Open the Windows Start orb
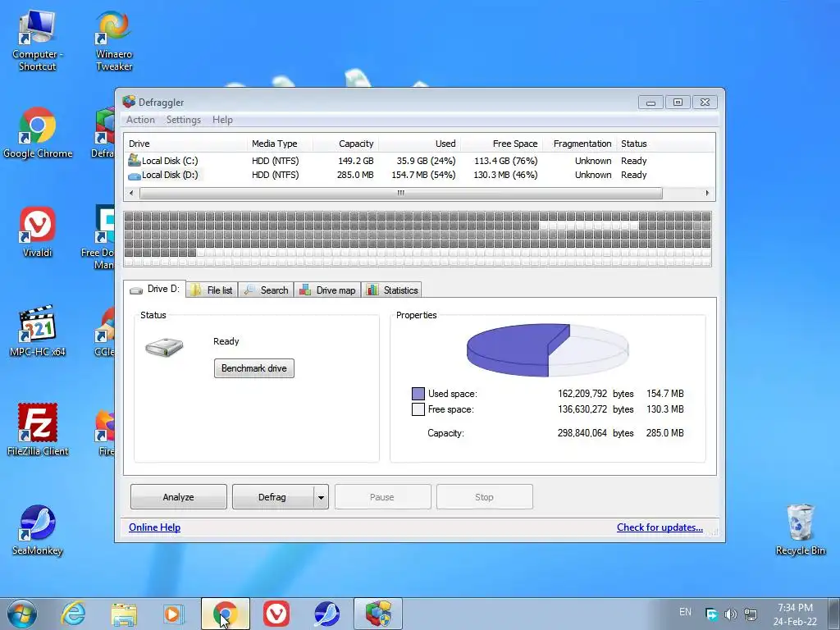840x630 pixels. pyautogui.click(x=22, y=614)
